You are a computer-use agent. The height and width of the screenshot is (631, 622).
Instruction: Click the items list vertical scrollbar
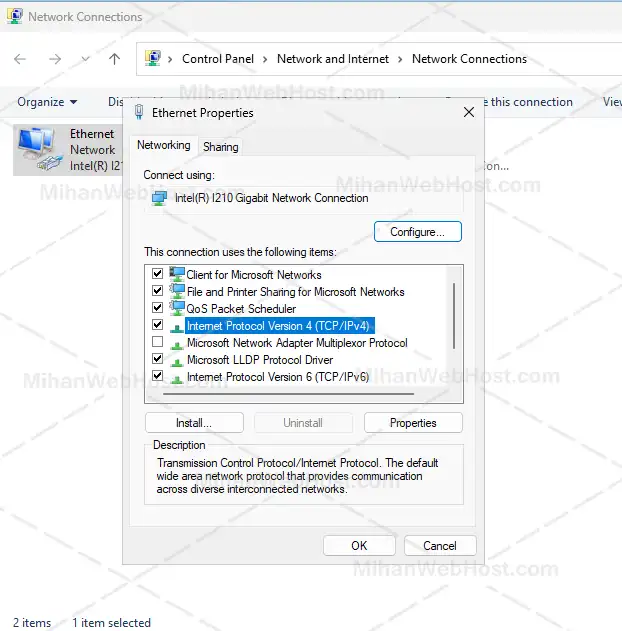click(455, 313)
